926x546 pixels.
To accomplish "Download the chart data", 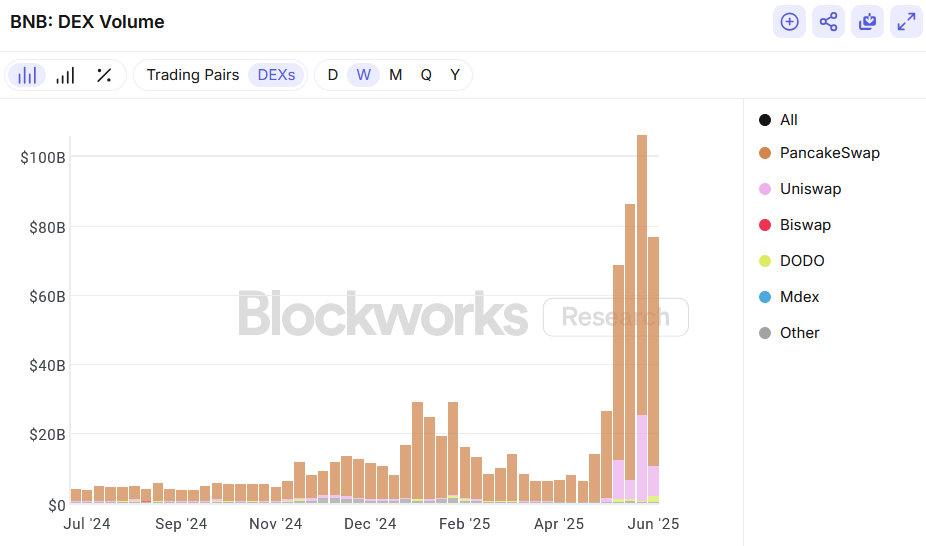I will [867, 22].
